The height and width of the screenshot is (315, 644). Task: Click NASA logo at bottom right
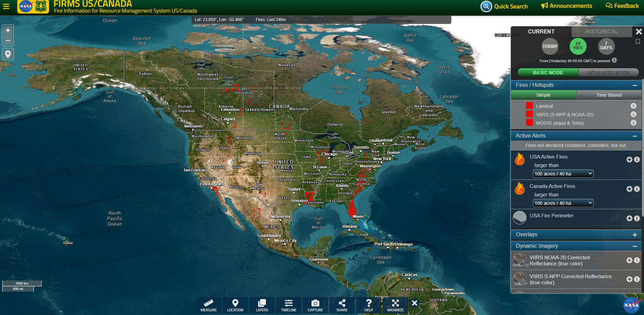632,305
